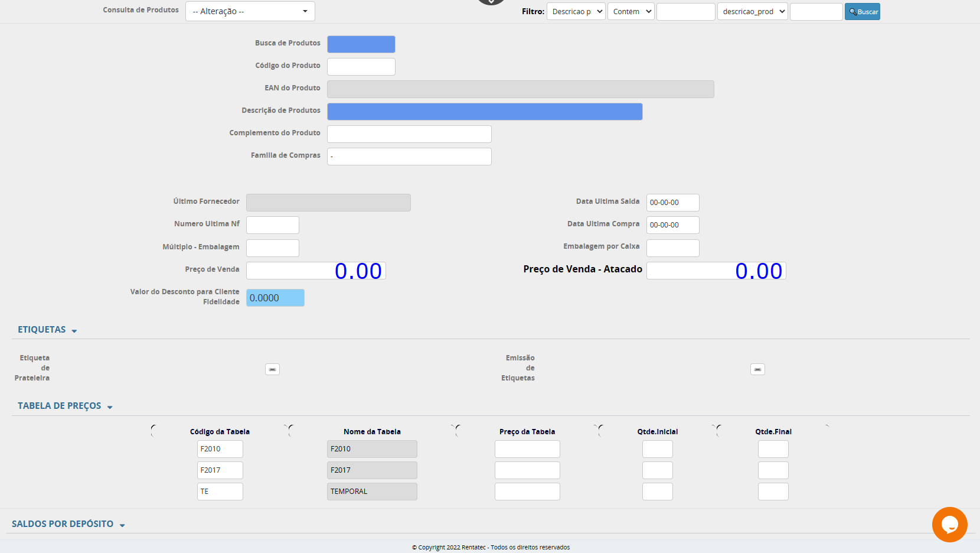This screenshot has height=553, width=980.
Task: Select the Preço de Venda field
Action: (x=316, y=271)
